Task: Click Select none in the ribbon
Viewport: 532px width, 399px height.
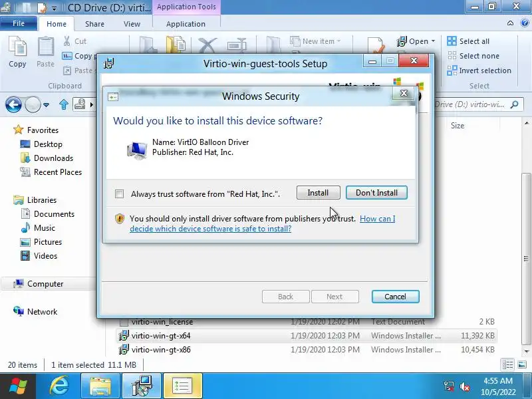Action: coord(473,56)
